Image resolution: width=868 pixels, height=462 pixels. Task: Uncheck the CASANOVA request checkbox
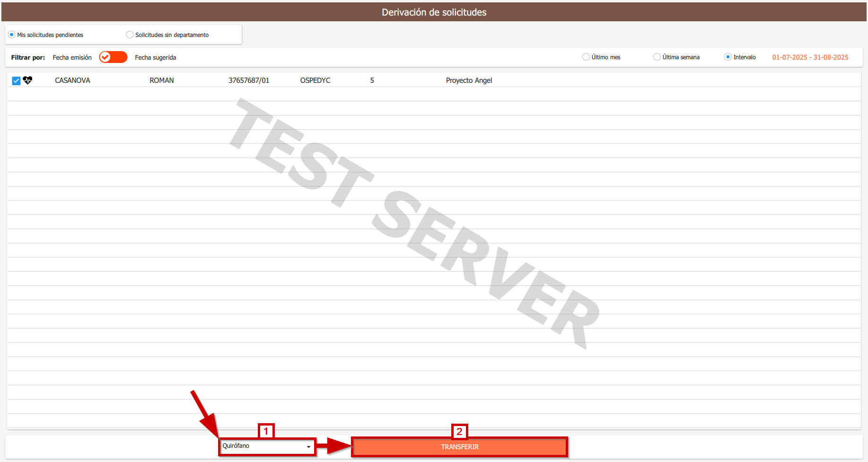(x=16, y=81)
